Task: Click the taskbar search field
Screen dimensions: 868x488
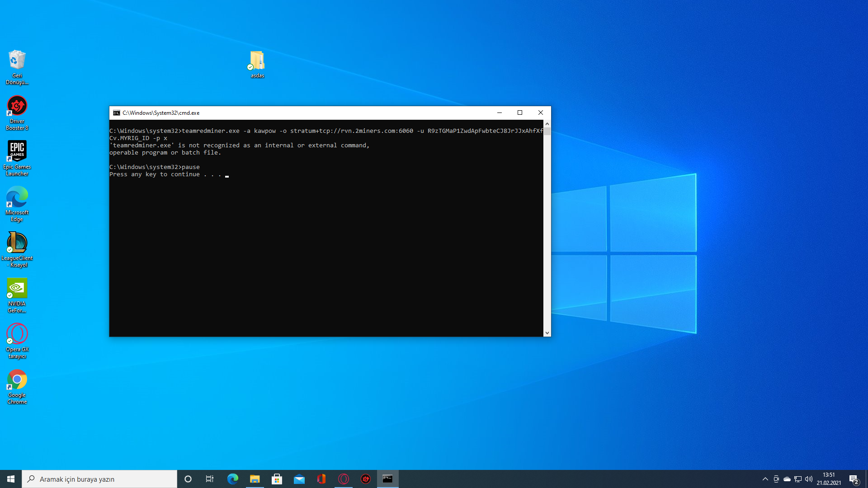Action: point(99,479)
